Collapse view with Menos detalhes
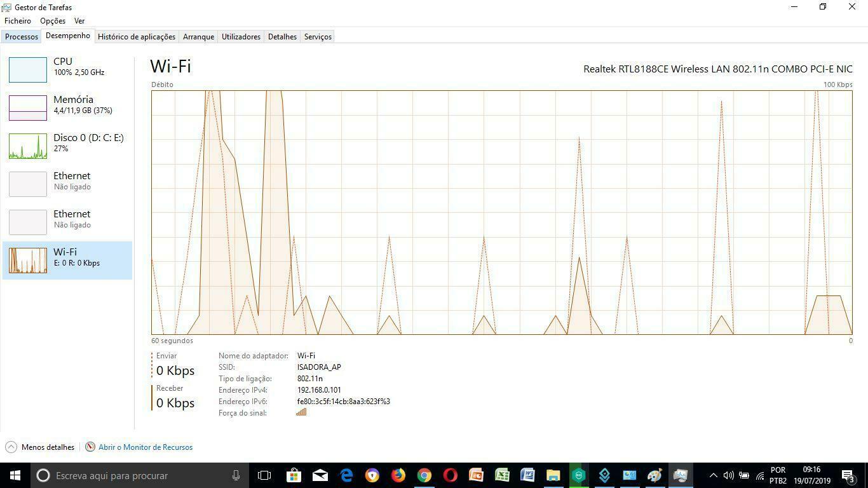This screenshot has width=868, height=488. click(40, 447)
